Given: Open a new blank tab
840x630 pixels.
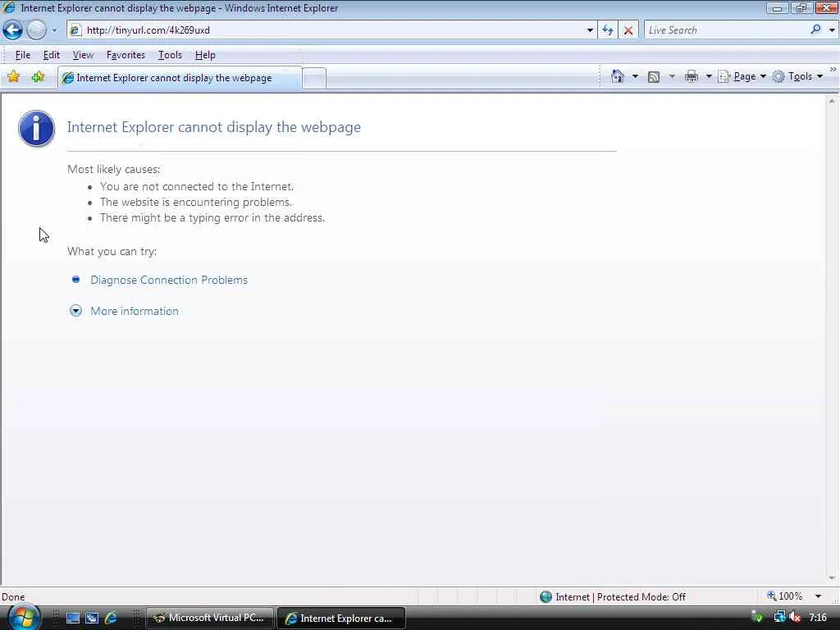Looking at the screenshot, I should 314,79.
